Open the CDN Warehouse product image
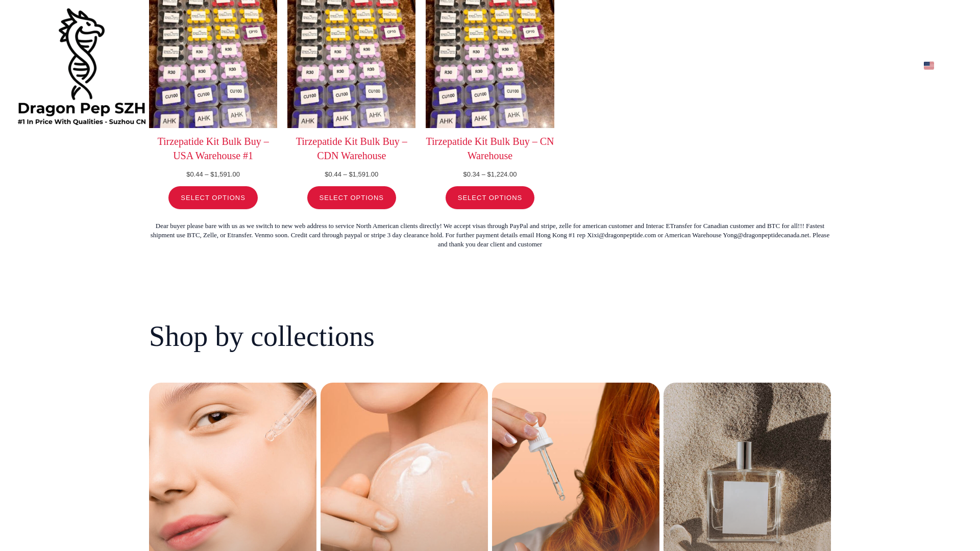 click(x=351, y=64)
